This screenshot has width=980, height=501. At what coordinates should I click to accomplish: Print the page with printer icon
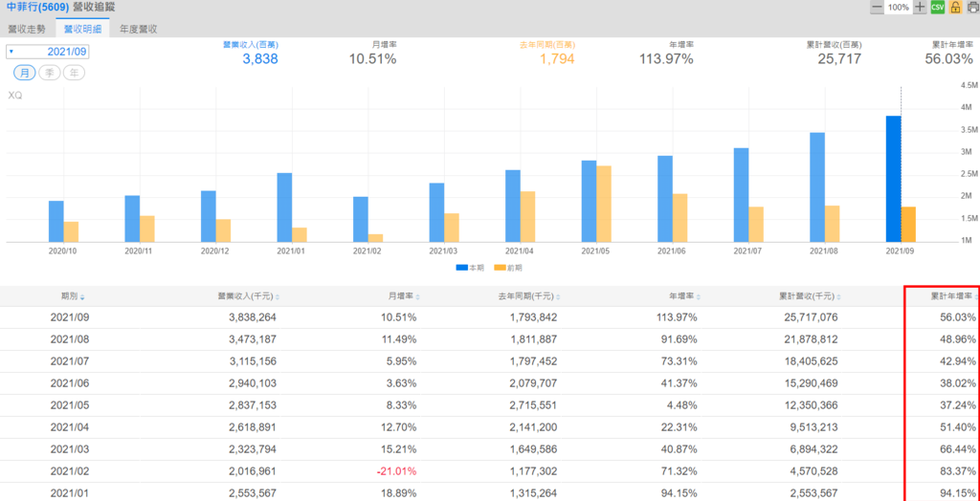click(x=972, y=7)
